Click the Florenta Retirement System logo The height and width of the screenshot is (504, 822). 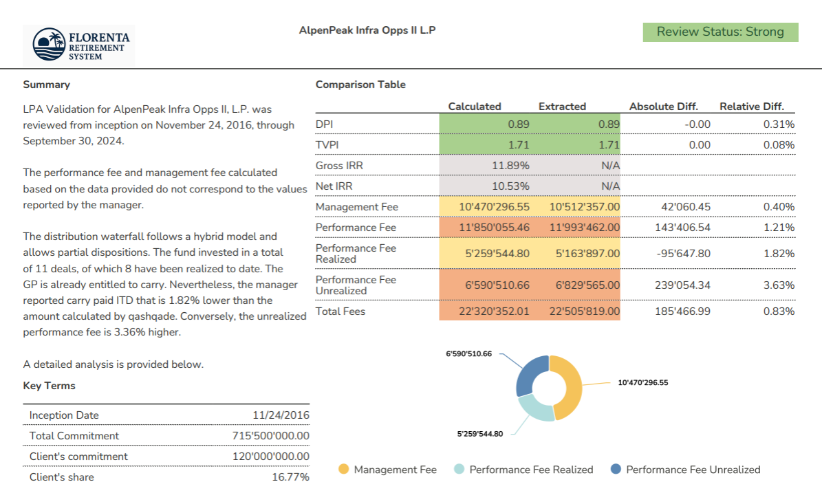coord(78,45)
